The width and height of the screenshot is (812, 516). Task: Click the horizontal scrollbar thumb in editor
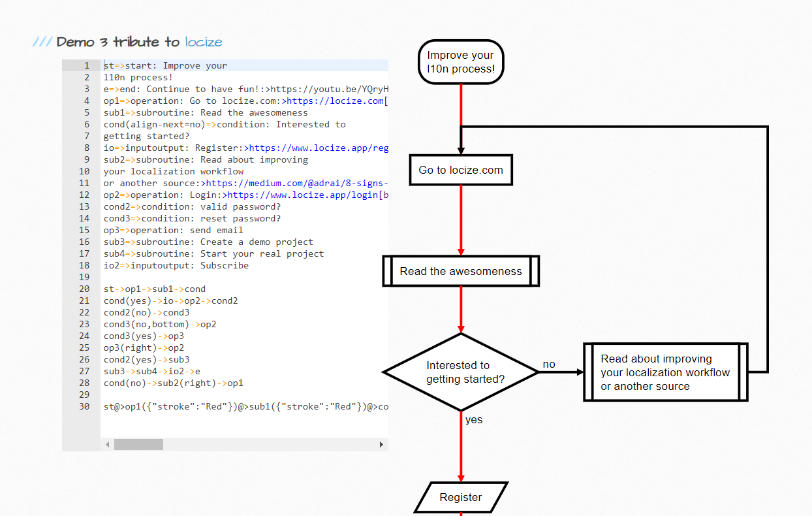(138, 444)
